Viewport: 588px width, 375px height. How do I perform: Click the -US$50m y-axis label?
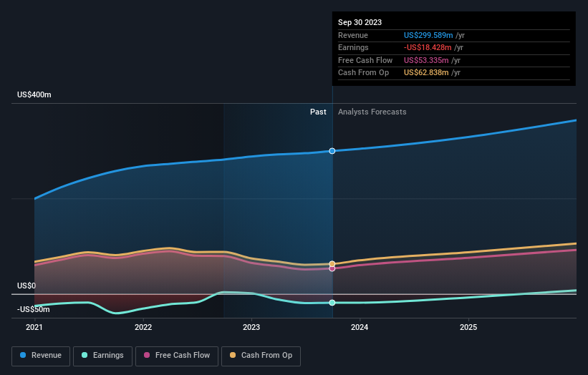(34, 309)
